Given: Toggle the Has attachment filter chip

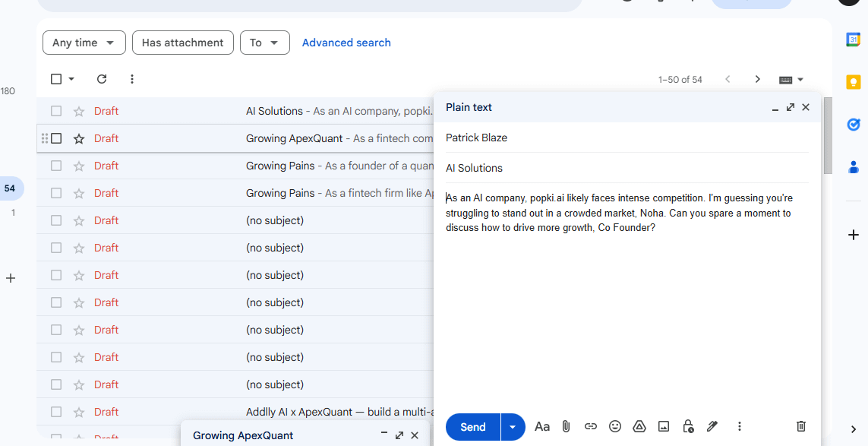Looking at the screenshot, I should click(x=183, y=43).
